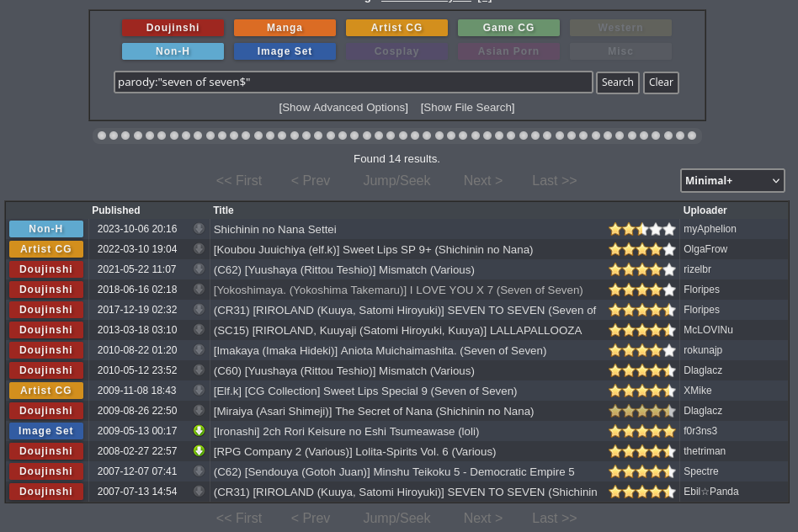
Task: Open uploader Ebil☆Panda
Action: click(x=711, y=492)
